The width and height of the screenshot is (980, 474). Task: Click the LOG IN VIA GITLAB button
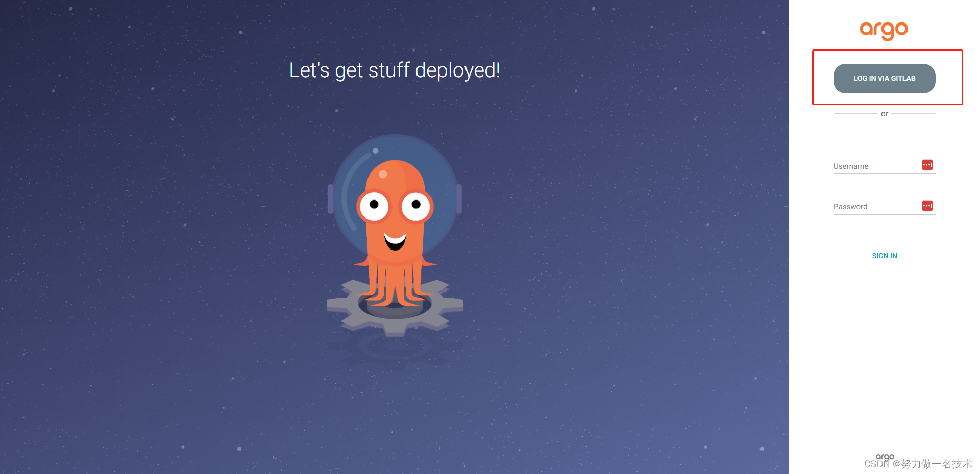884,78
